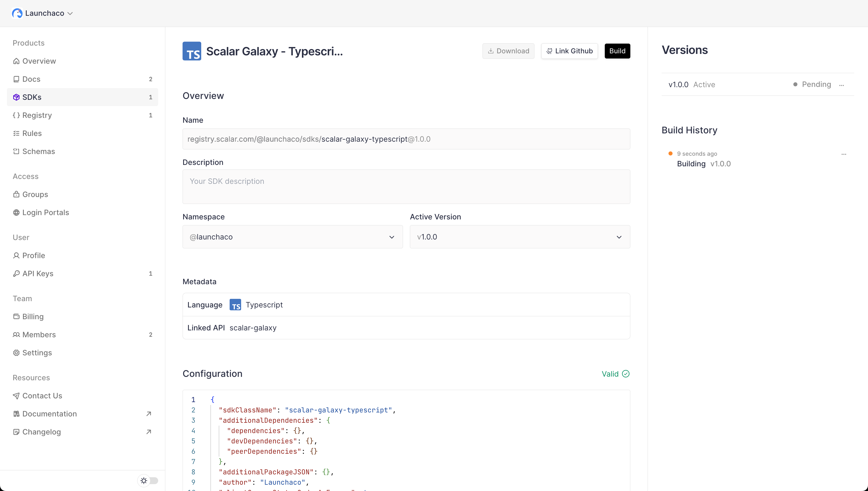
Task: Click Link Github button
Action: coord(569,51)
